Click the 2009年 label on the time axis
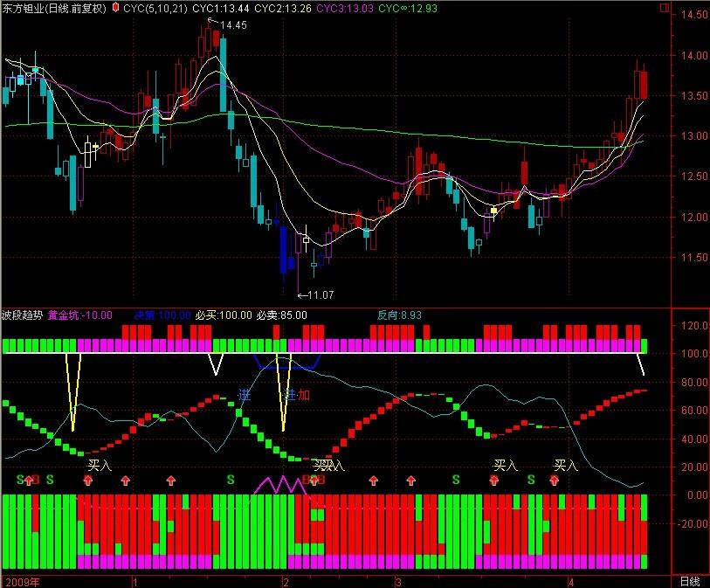710x588 pixels. point(20,581)
